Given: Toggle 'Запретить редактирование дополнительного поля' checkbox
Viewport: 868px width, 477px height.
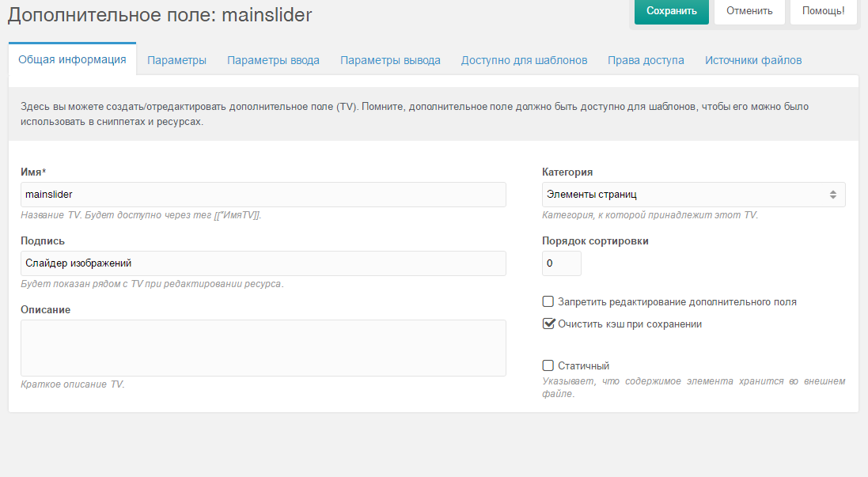Looking at the screenshot, I should click(548, 301).
